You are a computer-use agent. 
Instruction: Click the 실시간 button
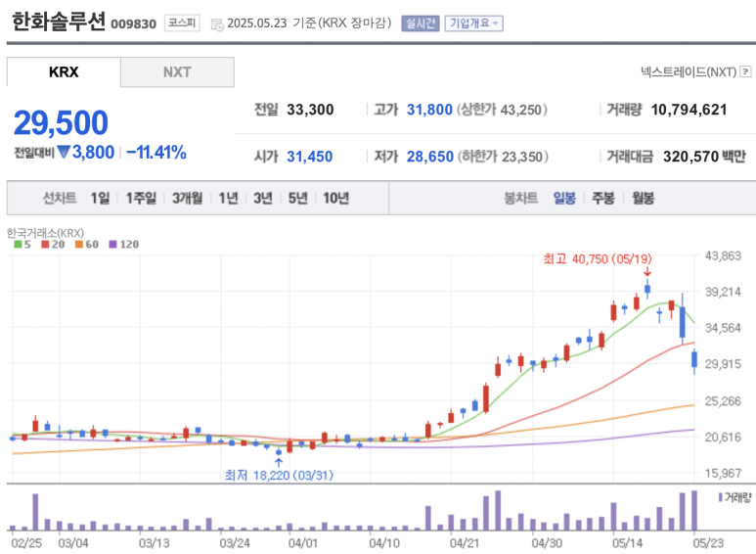click(420, 23)
